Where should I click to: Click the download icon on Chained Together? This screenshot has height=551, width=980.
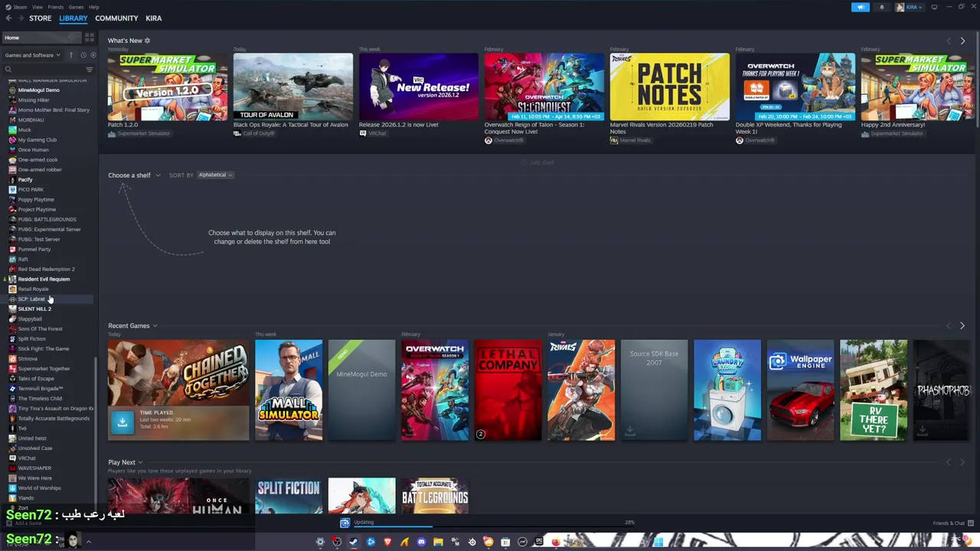pyautogui.click(x=122, y=422)
